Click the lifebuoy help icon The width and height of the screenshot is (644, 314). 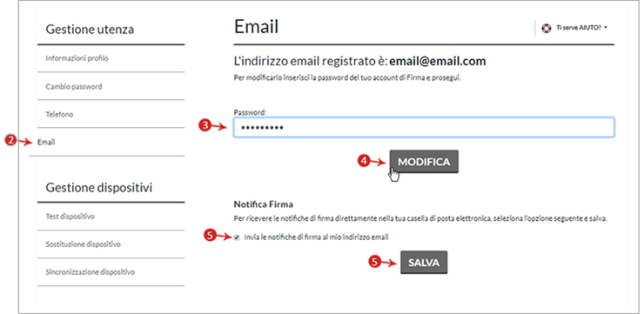click(546, 29)
